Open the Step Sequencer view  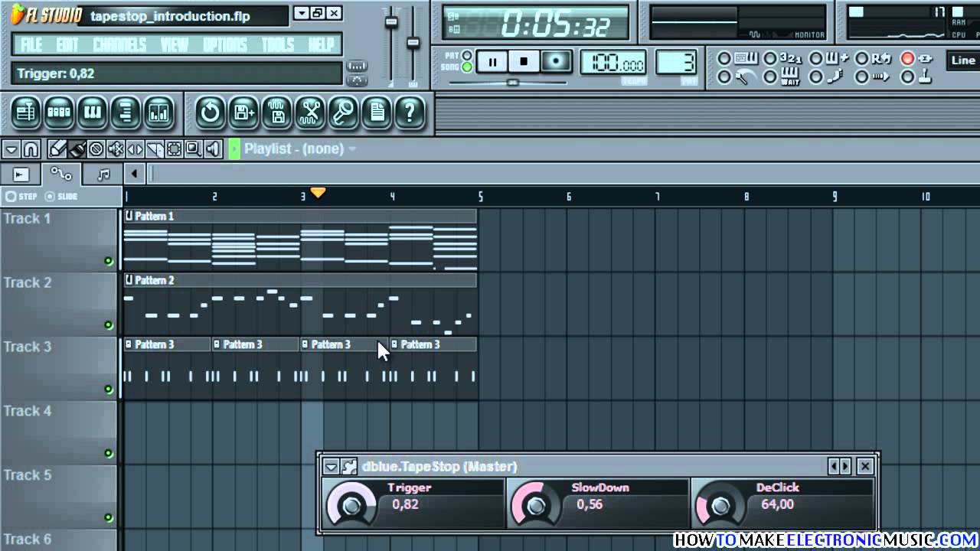coord(59,113)
